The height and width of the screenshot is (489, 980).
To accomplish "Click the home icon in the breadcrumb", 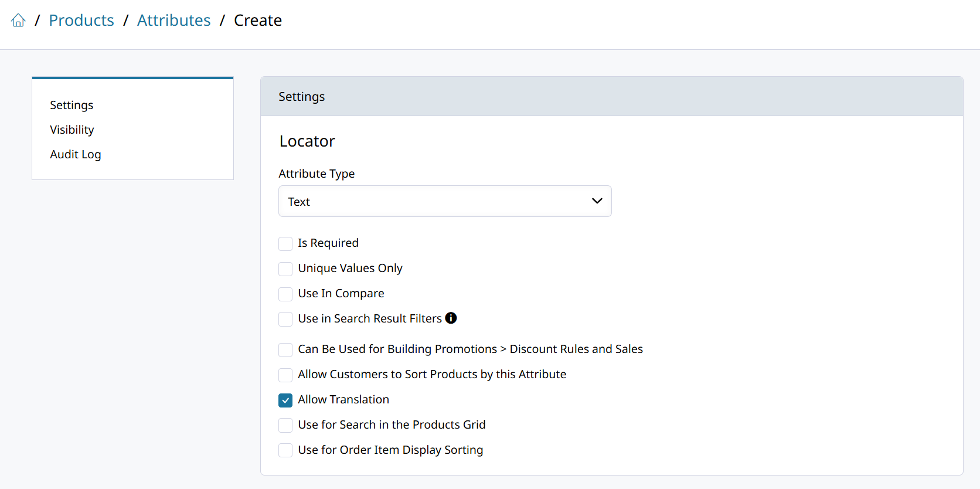I will [18, 21].
